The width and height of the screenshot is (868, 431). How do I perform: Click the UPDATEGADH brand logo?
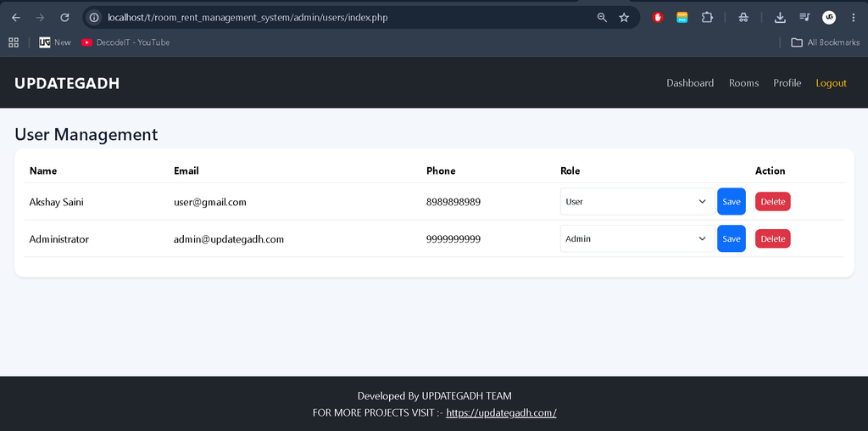tap(67, 83)
